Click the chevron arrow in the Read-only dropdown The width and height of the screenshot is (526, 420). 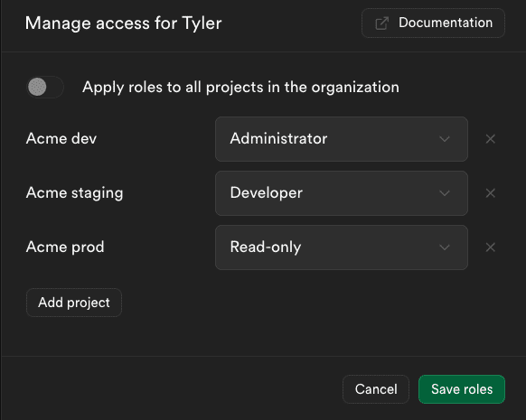[445, 247]
